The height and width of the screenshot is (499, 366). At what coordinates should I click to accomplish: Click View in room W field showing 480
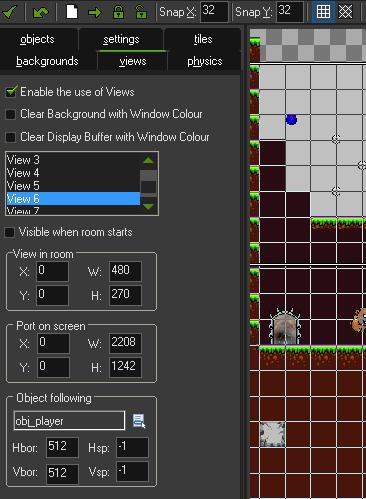[x=125, y=271]
